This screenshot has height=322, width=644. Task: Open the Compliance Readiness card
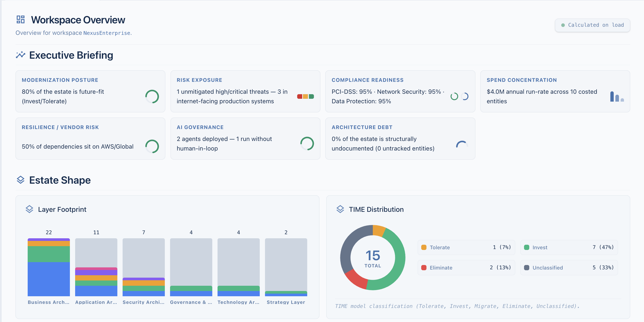(400, 91)
